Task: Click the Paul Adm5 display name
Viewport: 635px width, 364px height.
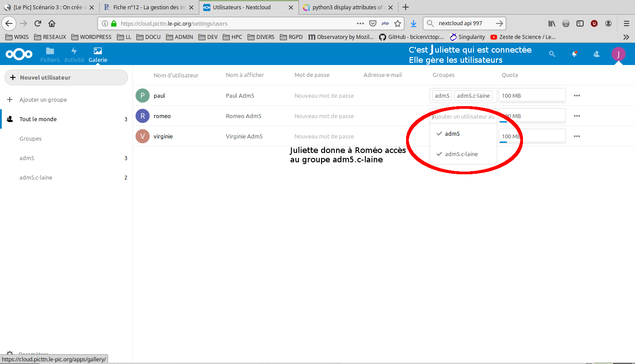Action: click(240, 96)
